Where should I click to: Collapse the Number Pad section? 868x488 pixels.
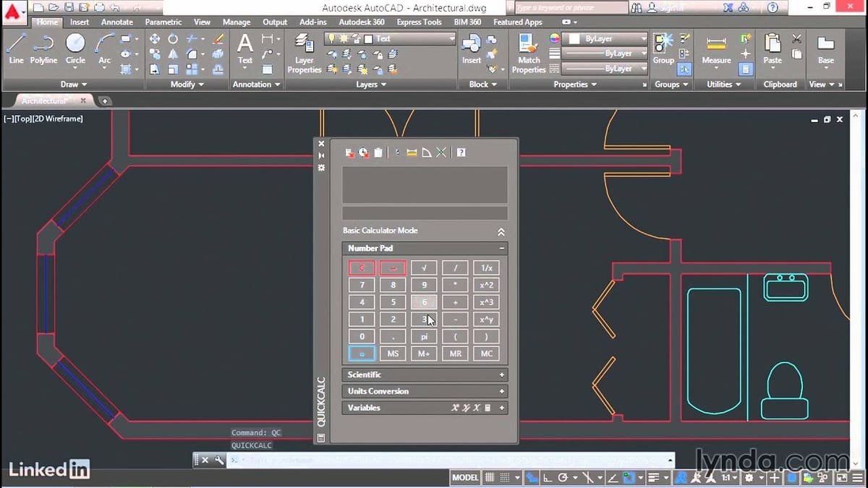click(501, 248)
